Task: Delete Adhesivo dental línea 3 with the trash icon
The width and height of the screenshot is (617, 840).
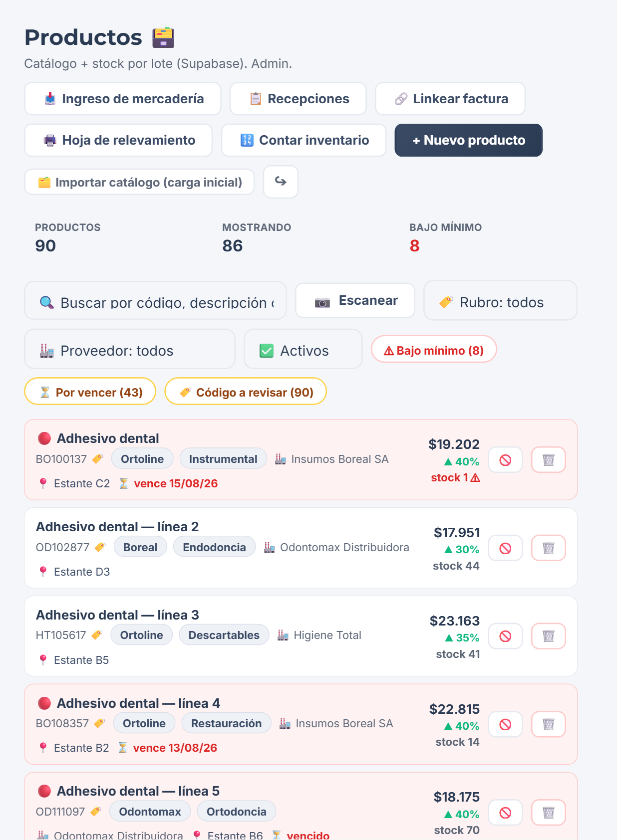Action: pyautogui.click(x=549, y=636)
